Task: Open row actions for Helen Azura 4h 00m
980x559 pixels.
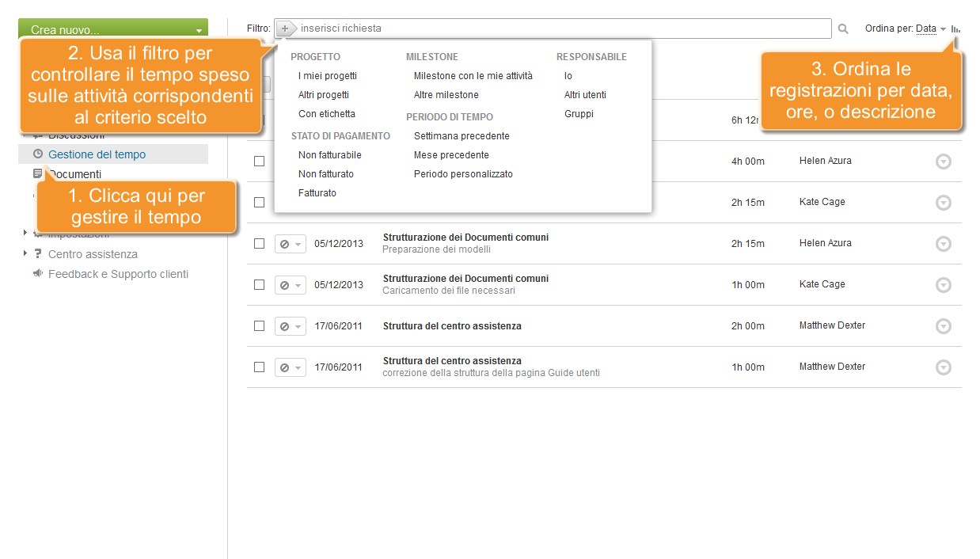Action: (x=943, y=162)
